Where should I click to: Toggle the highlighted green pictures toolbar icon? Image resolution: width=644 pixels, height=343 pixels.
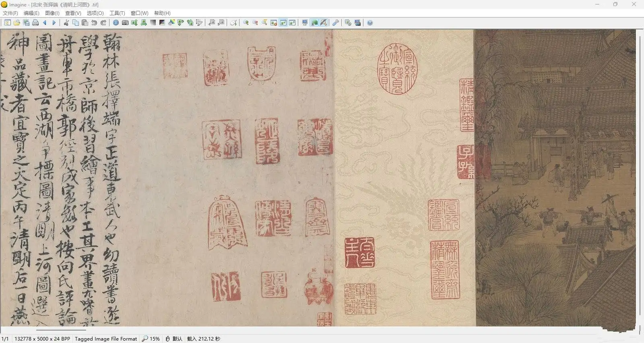[314, 23]
